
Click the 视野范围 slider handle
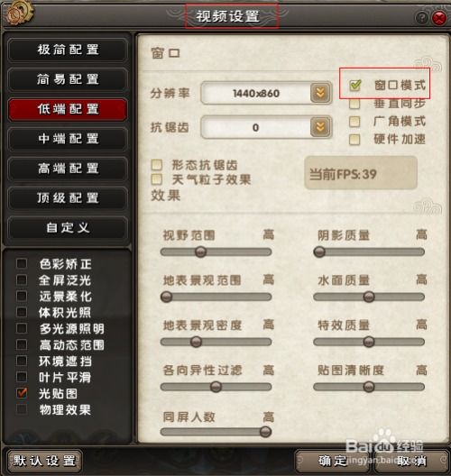point(200,252)
